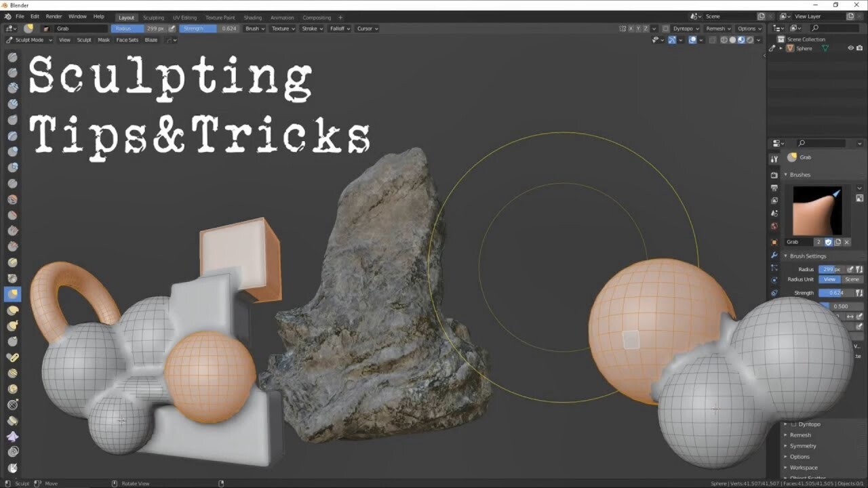Select the Annotate tool at toolbar bottom
The width and height of the screenshot is (868, 488).
12,466
